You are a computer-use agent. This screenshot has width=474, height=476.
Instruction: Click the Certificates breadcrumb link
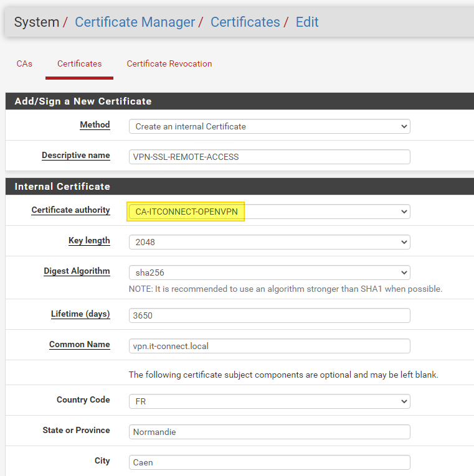[245, 22]
